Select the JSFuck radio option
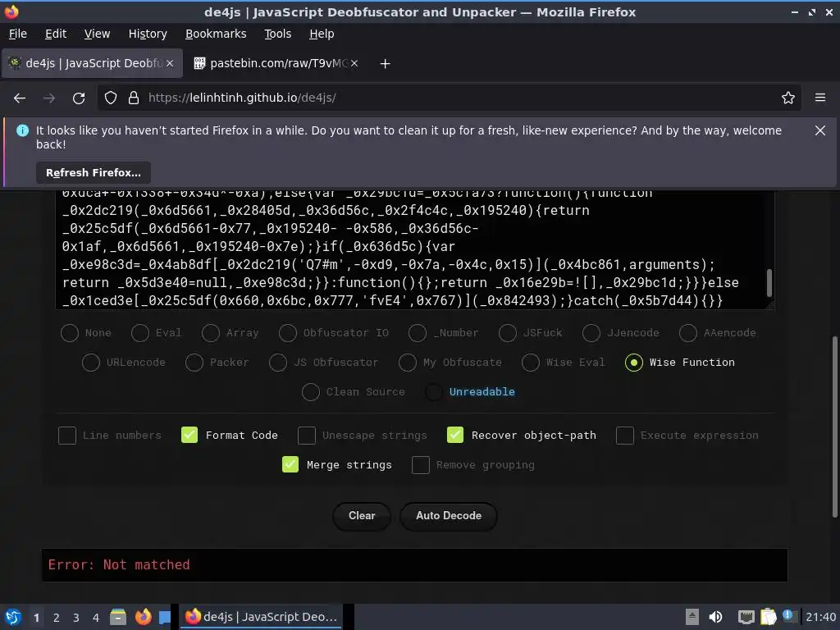 pyautogui.click(x=507, y=333)
